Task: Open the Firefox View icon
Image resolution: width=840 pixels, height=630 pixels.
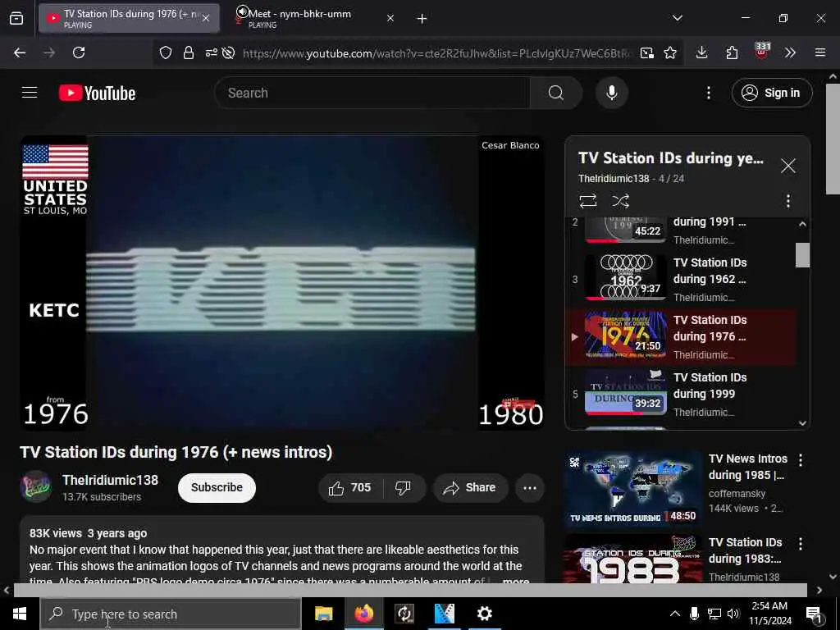Action: pos(16,19)
